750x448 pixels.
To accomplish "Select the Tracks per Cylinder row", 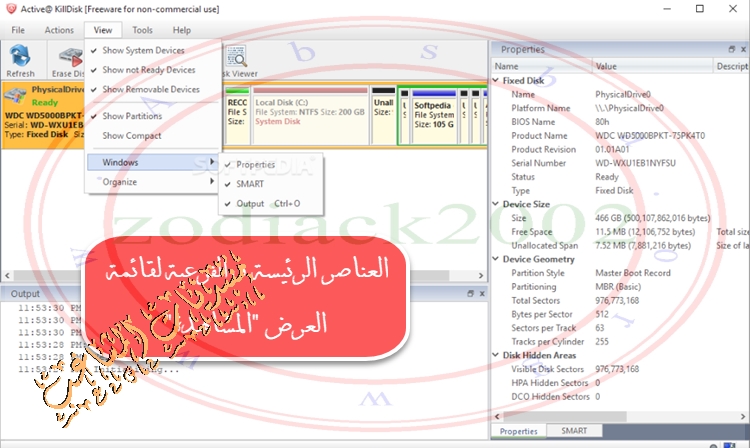I will [x=620, y=342].
